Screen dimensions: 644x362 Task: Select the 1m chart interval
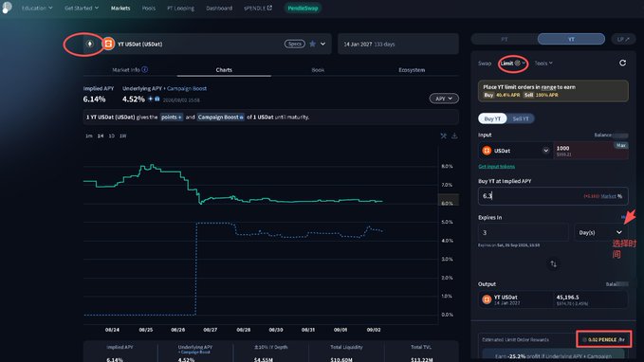(89, 136)
